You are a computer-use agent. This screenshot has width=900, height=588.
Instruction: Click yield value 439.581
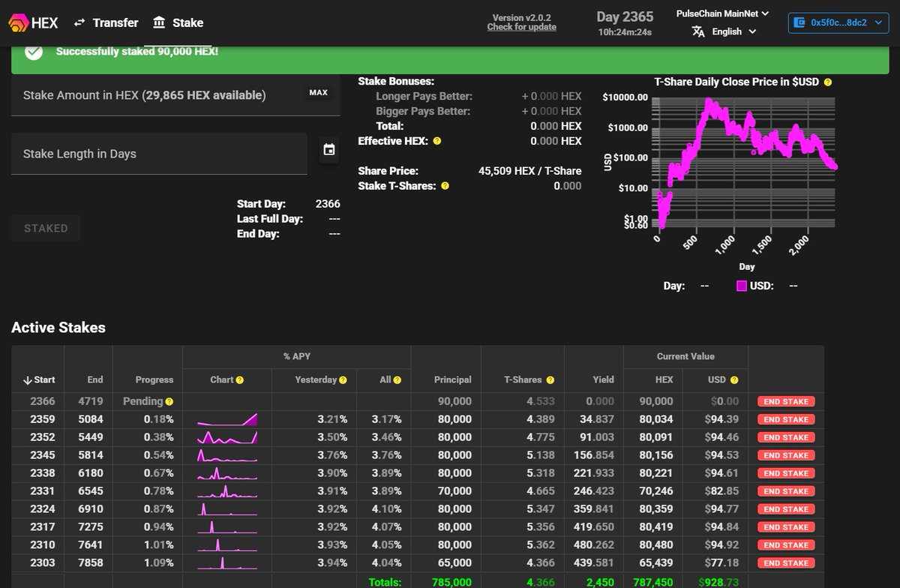point(595,563)
